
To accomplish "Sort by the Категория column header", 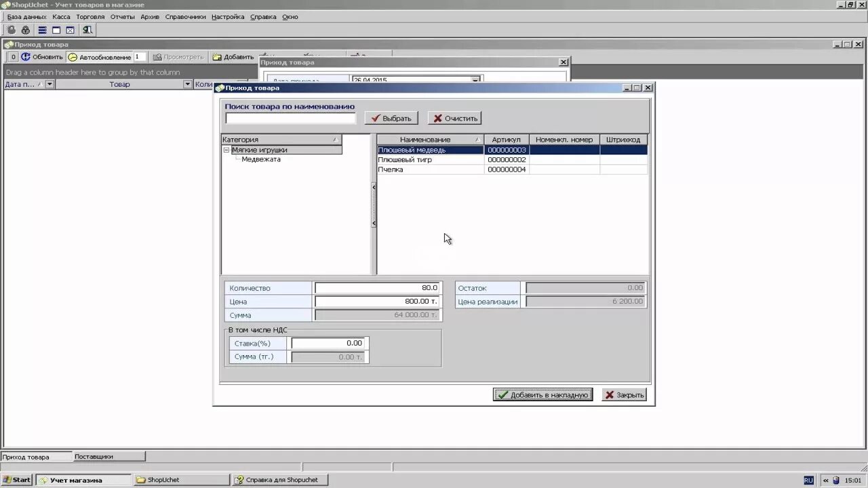I will [281, 140].
